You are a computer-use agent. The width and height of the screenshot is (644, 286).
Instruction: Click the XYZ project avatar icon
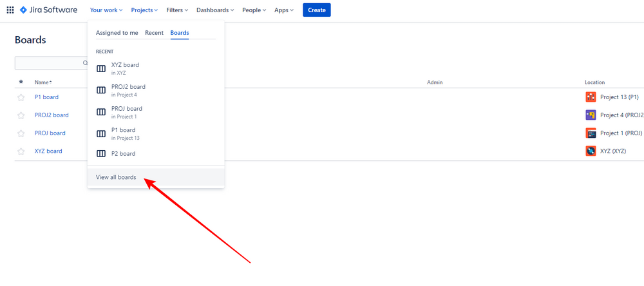(x=591, y=151)
